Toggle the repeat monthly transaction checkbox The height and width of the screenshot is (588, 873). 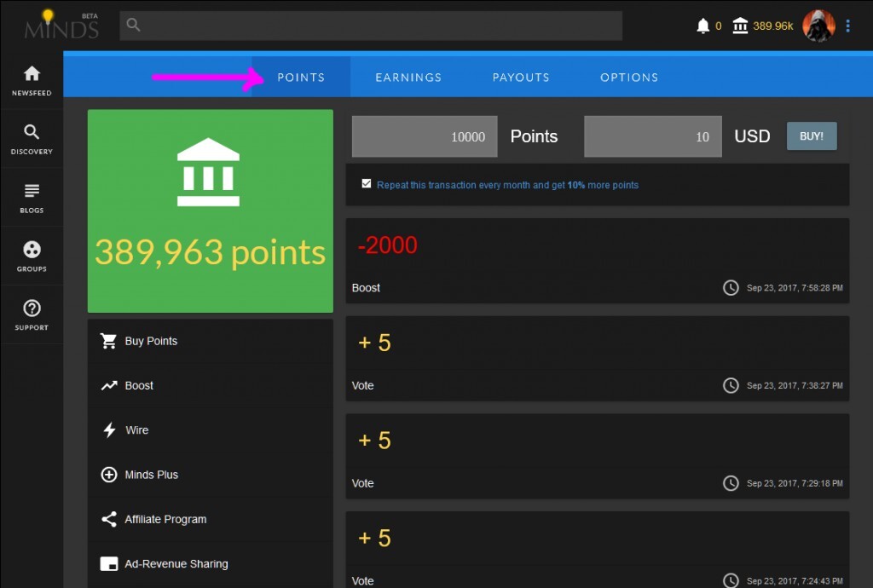[367, 184]
